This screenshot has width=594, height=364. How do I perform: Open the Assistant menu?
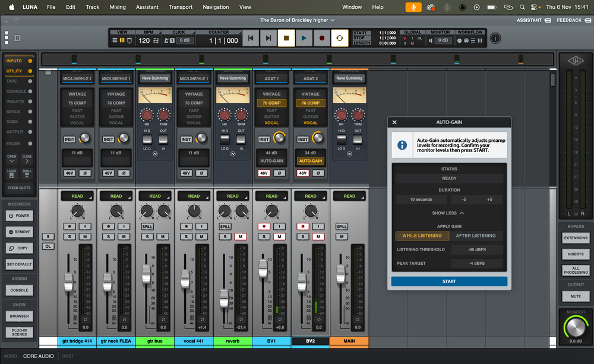click(147, 7)
